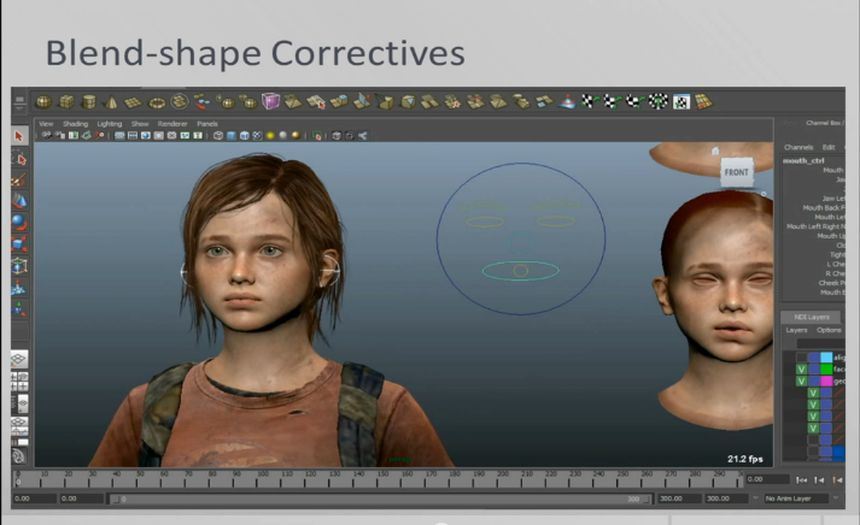Enable wireframe display in panel toolbar
Image resolution: width=860 pixels, height=525 pixels.
click(x=218, y=136)
